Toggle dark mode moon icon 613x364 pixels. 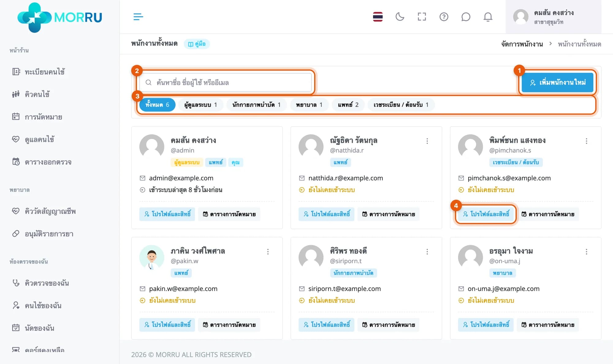tap(400, 17)
